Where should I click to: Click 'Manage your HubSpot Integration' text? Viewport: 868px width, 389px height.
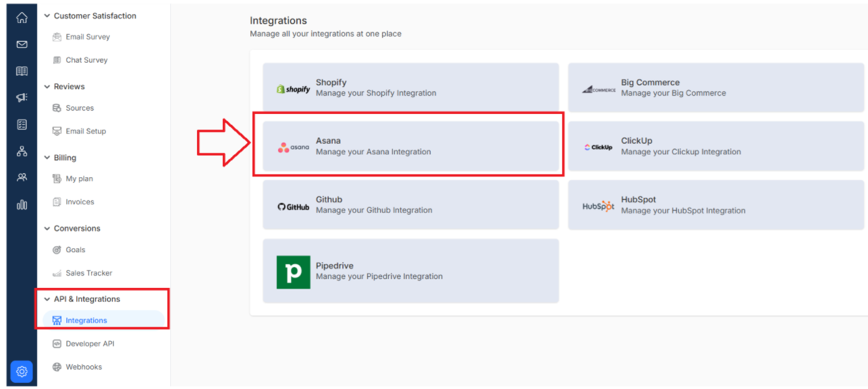click(x=683, y=210)
